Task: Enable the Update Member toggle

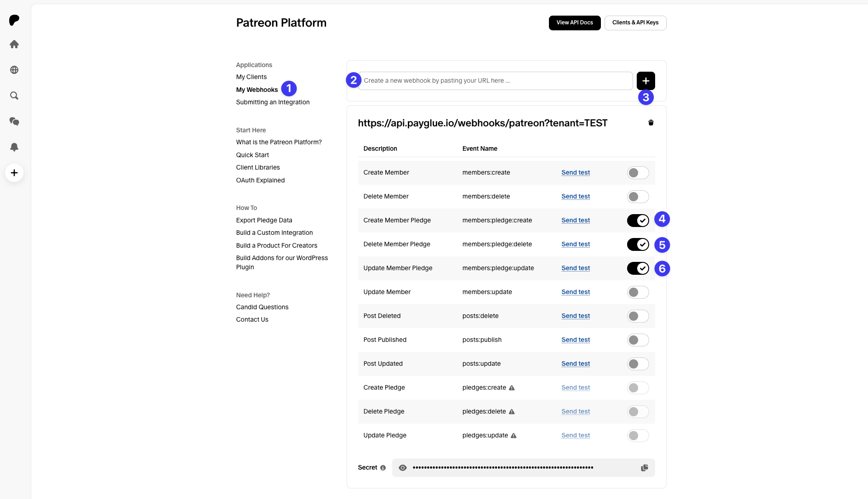Action: coord(638,292)
